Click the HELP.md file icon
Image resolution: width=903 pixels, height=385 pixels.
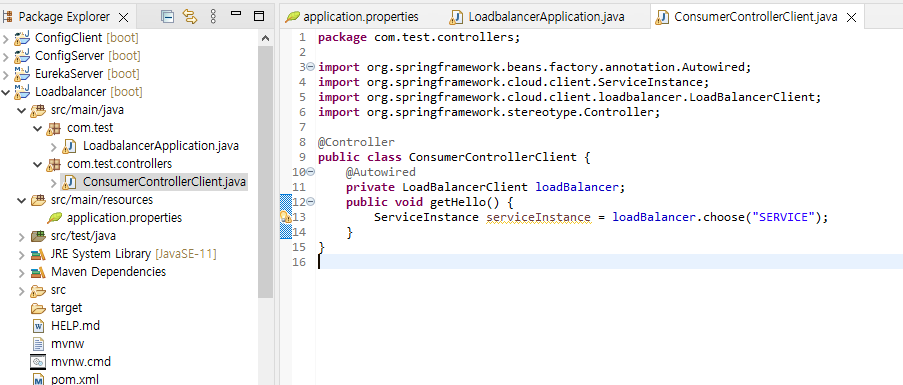pyautogui.click(x=38, y=326)
